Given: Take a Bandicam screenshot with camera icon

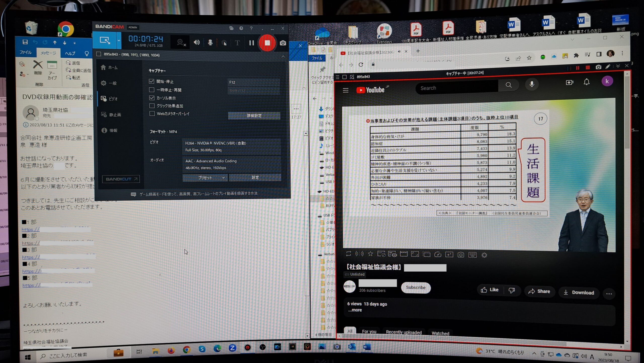Looking at the screenshot, I should point(283,43).
